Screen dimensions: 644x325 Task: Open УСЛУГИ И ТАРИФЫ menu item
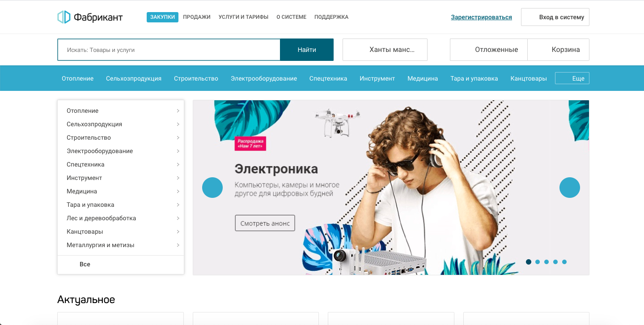click(243, 17)
